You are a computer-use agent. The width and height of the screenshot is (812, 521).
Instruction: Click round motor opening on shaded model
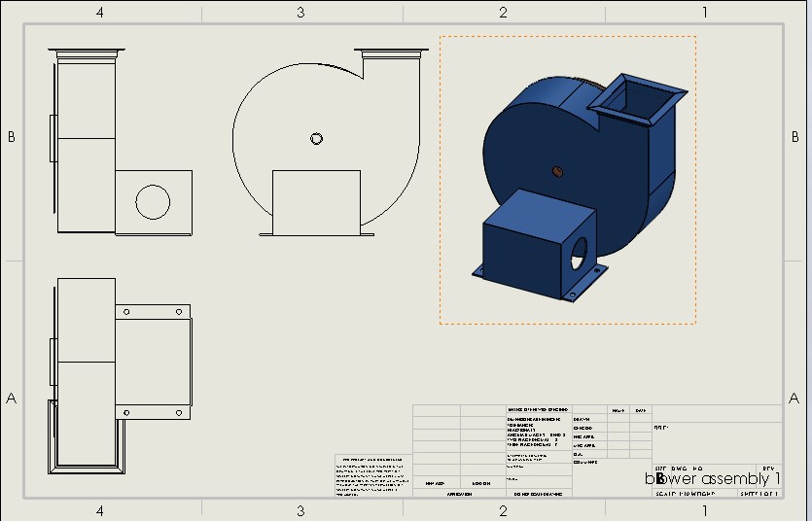click(580, 254)
